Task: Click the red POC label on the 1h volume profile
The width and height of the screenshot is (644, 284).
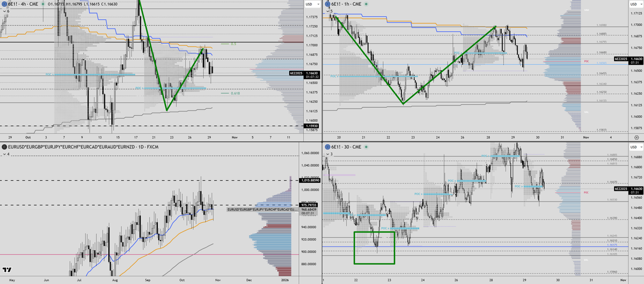Action: (x=586, y=62)
